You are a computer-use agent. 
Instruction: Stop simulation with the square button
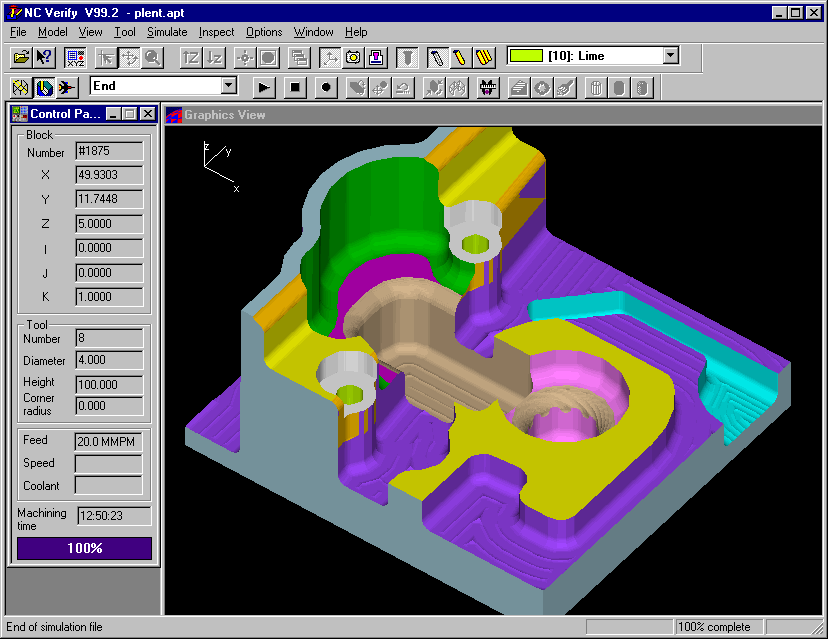click(295, 87)
